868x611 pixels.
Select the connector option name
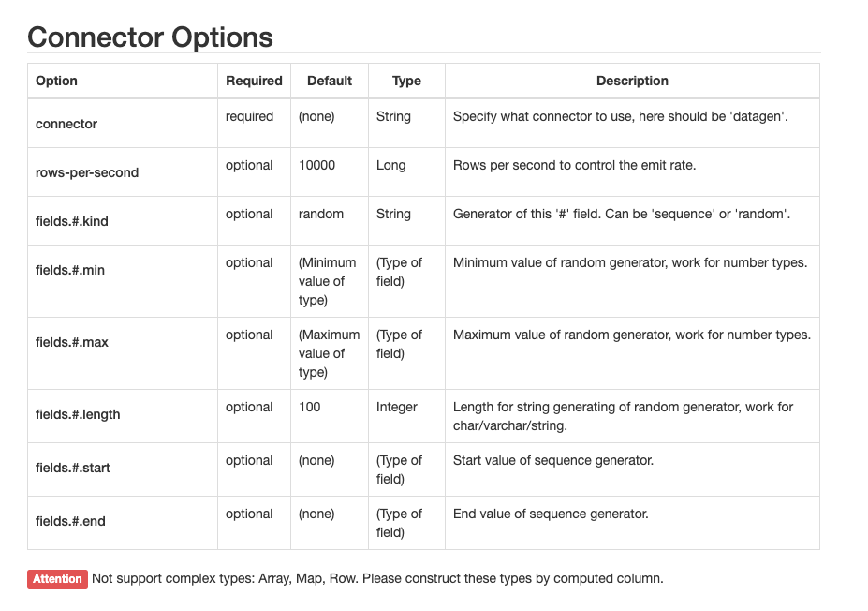click(66, 124)
